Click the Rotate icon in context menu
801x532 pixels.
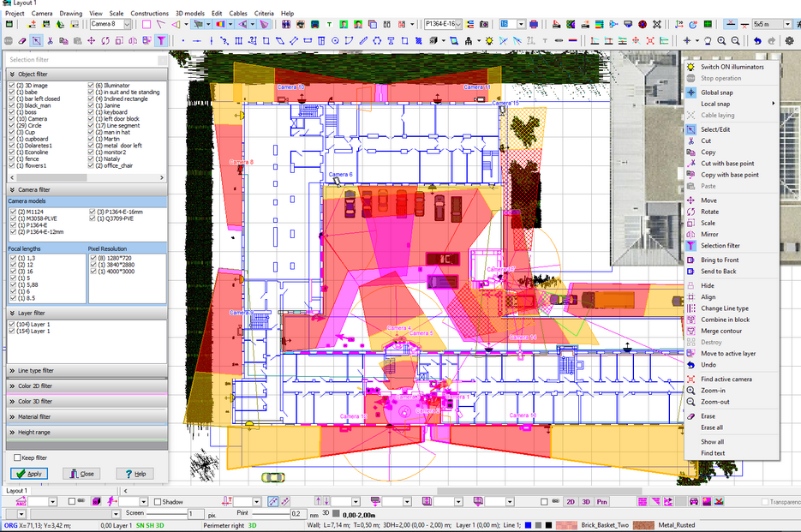click(x=690, y=212)
